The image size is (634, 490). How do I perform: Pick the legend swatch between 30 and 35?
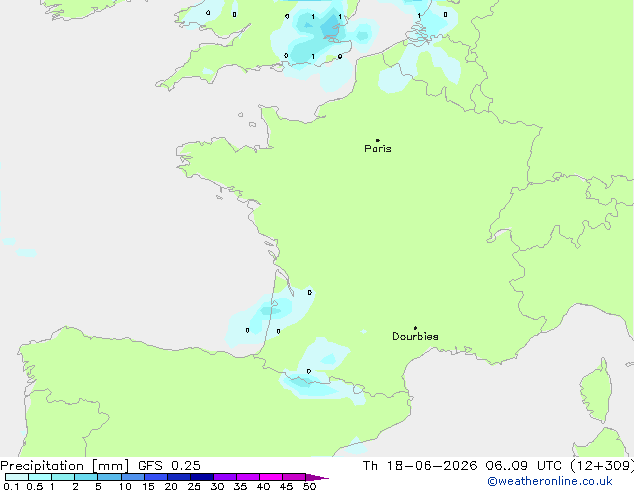click(x=225, y=477)
